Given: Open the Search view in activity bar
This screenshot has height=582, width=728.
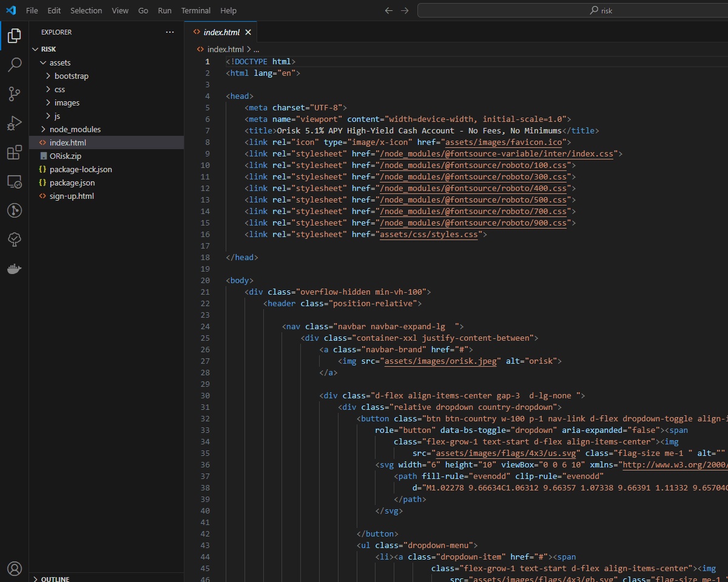Looking at the screenshot, I should [15, 65].
